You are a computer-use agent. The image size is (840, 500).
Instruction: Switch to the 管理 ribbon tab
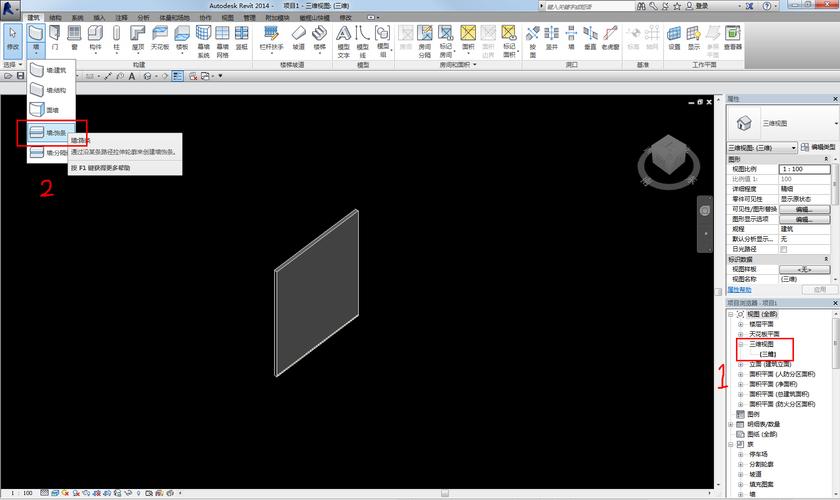tap(249, 18)
